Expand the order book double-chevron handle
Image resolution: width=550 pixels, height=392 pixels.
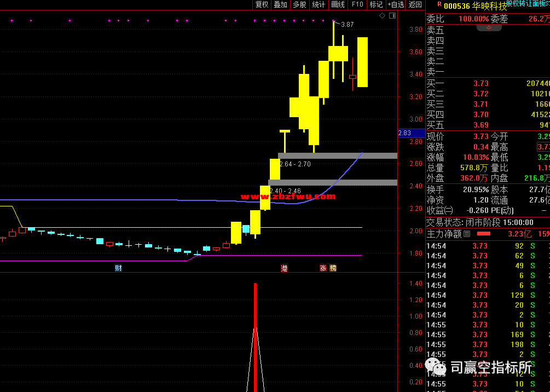489,27
